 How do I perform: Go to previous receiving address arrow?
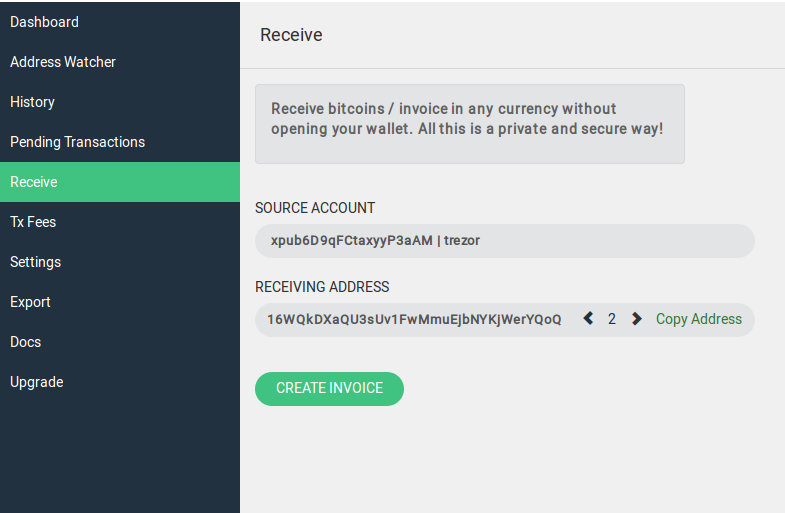click(x=588, y=319)
